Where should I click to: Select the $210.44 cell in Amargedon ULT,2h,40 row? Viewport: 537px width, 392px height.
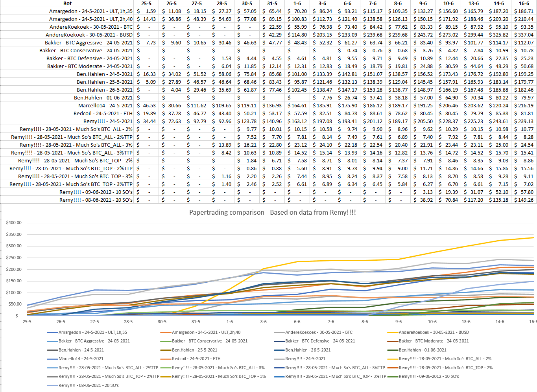524,19
